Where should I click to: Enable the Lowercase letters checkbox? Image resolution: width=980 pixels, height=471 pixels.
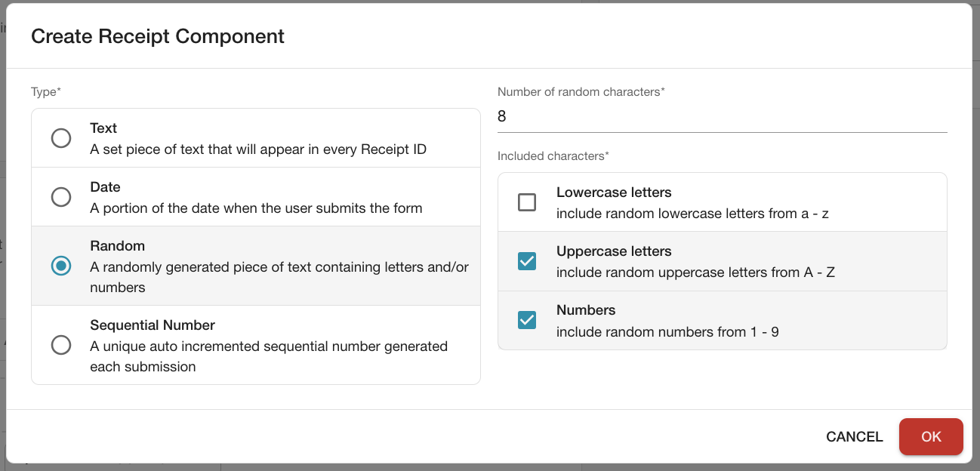tap(527, 202)
